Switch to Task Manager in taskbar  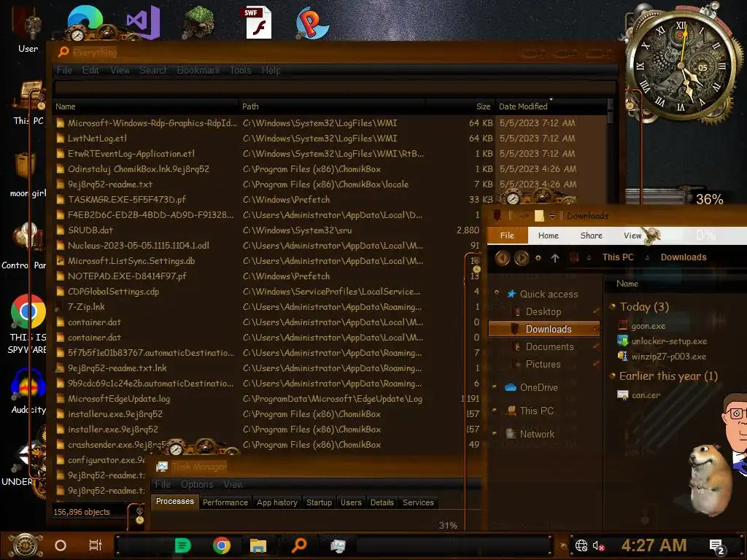[338, 545]
